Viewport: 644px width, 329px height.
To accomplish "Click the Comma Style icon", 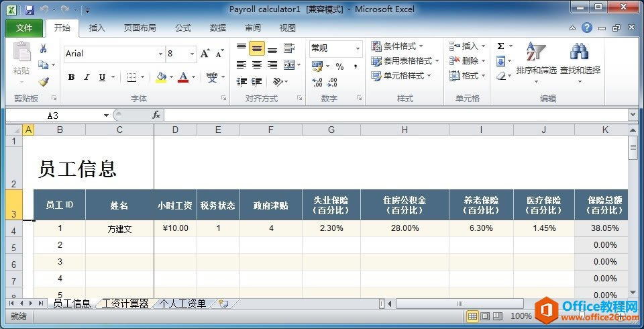I will (x=355, y=66).
